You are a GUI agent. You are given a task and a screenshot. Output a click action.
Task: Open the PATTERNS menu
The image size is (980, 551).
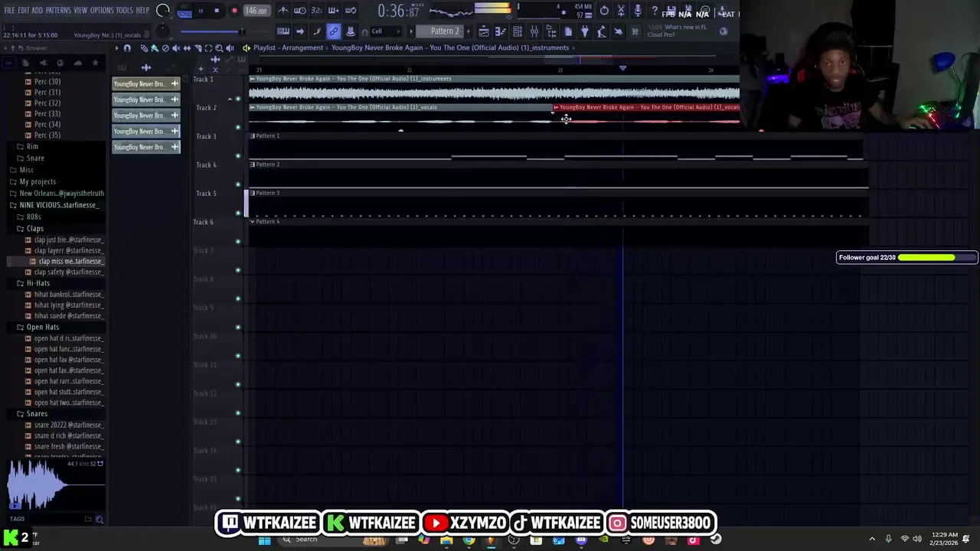(x=58, y=11)
